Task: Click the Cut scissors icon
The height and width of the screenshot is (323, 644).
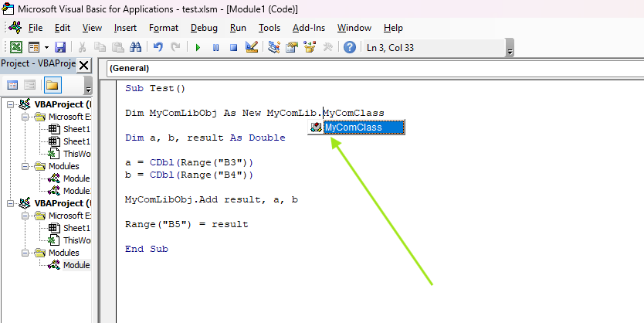Action: pyautogui.click(x=82, y=47)
